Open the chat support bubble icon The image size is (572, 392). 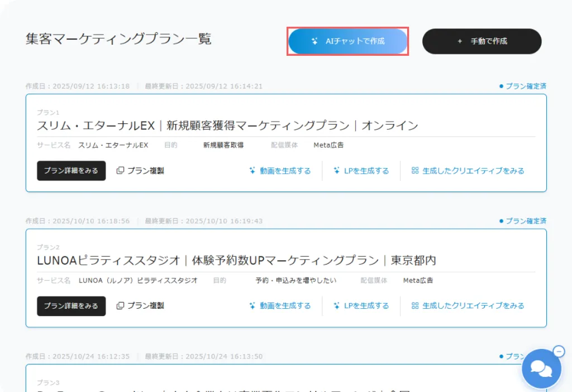tap(541, 368)
